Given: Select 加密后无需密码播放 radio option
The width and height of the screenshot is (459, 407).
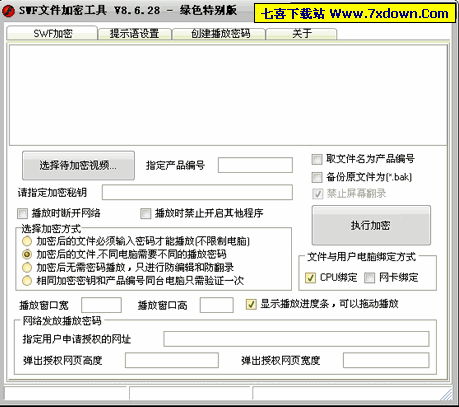Looking at the screenshot, I should coord(27,267).
